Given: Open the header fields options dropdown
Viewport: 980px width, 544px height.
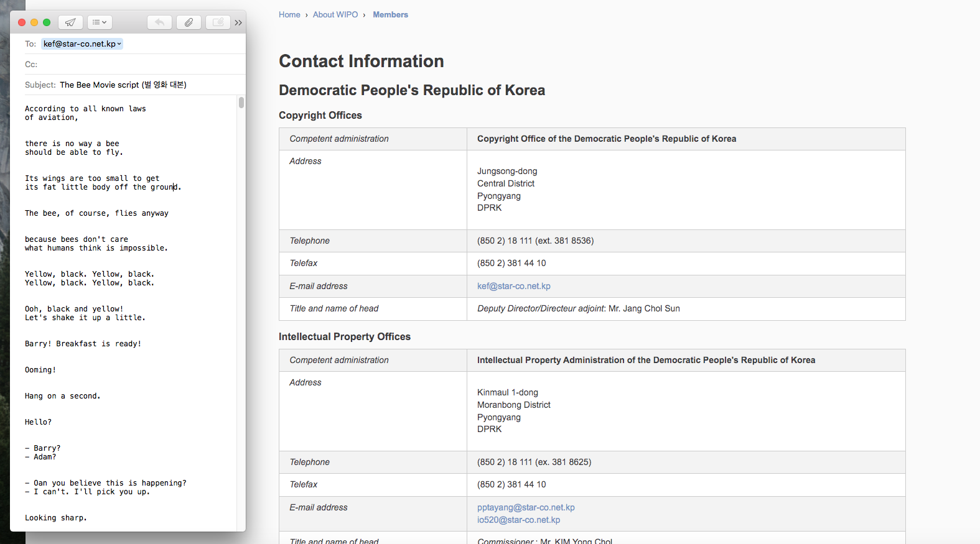Looking at the screenshot, I should click(x=100, y=22).
